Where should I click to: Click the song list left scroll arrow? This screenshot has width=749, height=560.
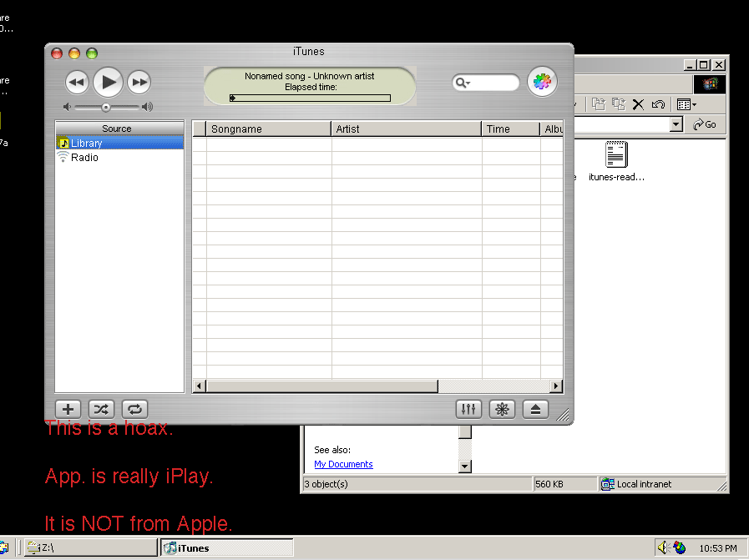click(200, 386)
